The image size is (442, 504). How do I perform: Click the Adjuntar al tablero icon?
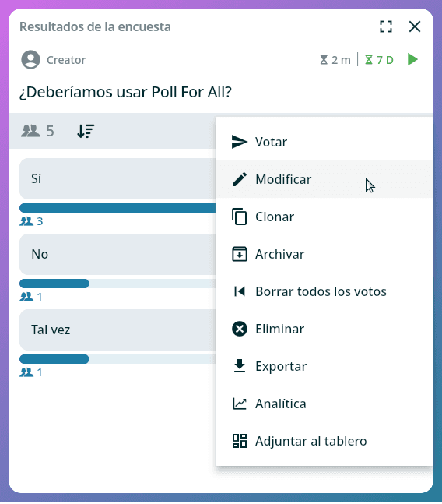click(240, 441)
